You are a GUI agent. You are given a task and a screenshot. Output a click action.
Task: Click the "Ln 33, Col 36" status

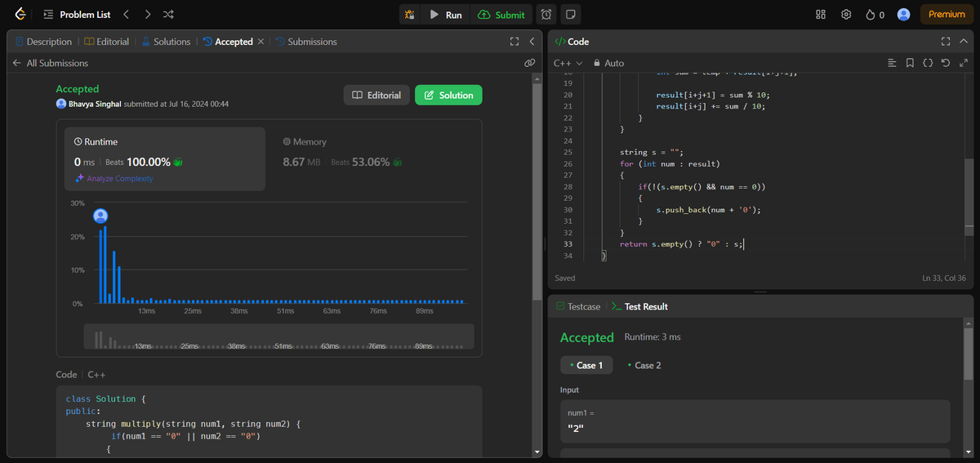pos(944,278)
